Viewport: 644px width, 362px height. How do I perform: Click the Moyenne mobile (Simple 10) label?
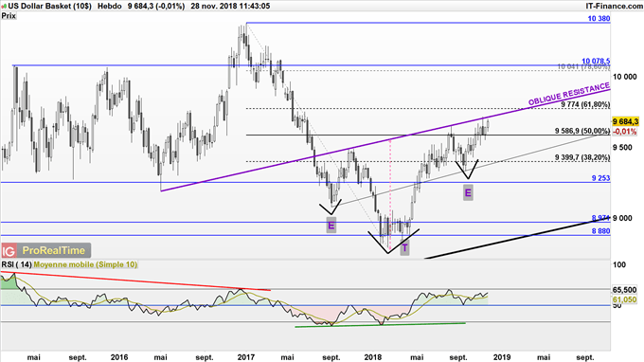pos(85,264)
